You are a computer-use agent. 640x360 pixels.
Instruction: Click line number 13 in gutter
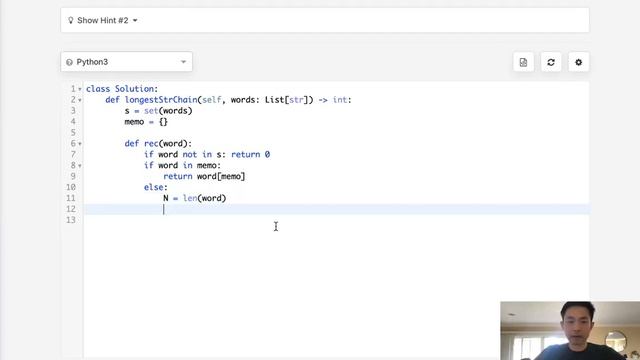coord(71,220)
